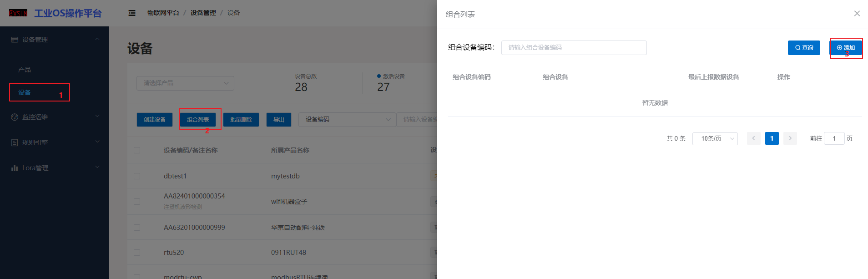Click the 规则引擎 sidebar icon

15,142
